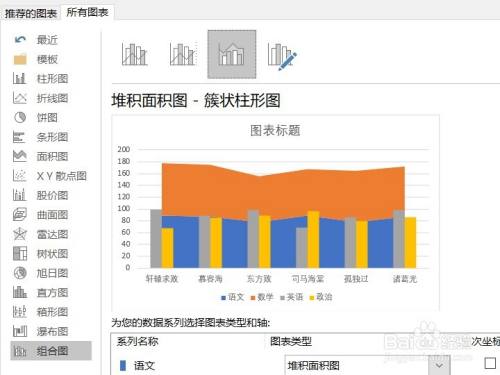Select the 雷达图 radar chart category
The image size is (500, 375).
41,234
